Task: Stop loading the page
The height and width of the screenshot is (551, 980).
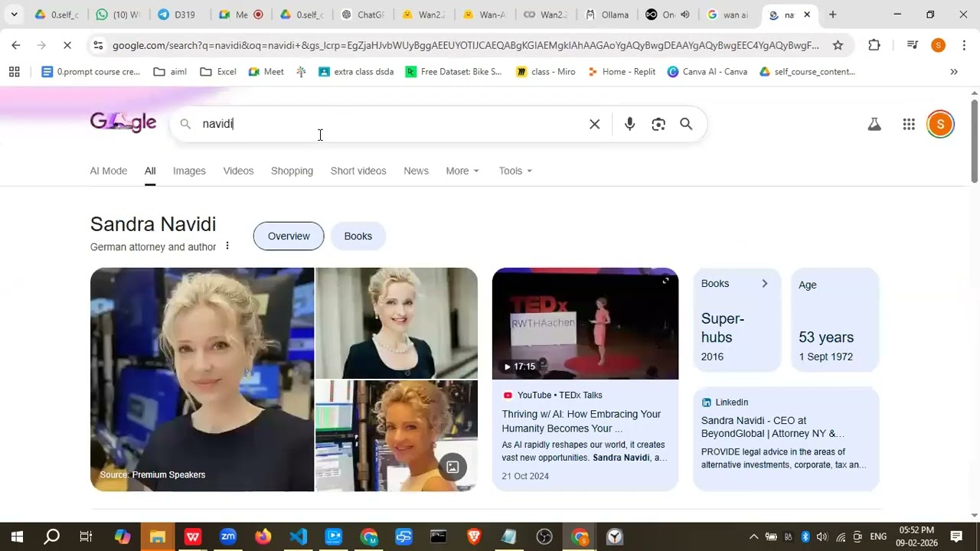Action: point(67,45)
